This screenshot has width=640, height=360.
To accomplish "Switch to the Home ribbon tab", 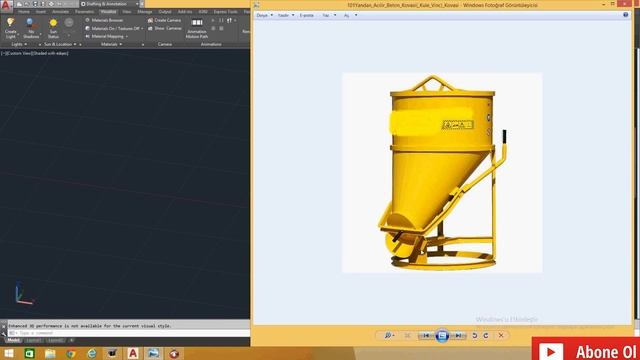I will [x=24, y=12].
